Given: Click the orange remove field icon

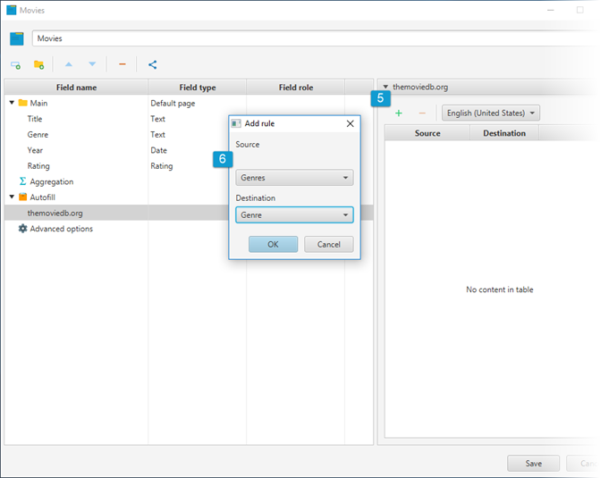Looking at the screenshot, I should (122, 64).
